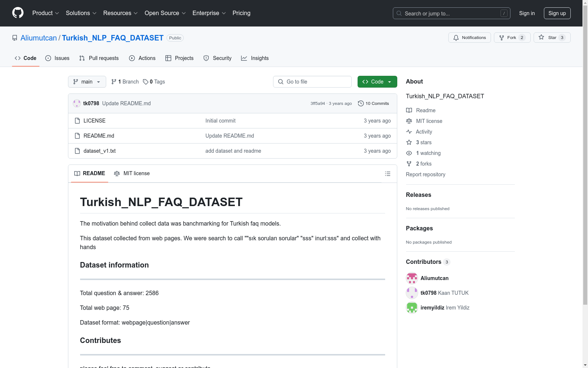Screen dimensions: 588x368
Task: Open the Security tab
Action: coord(218,58)
